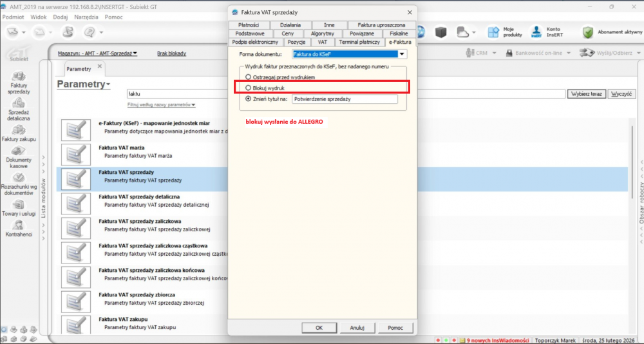Switch to Algorytmy tab
The width and height of the screenshot is (644, 344).
[323, 33]
